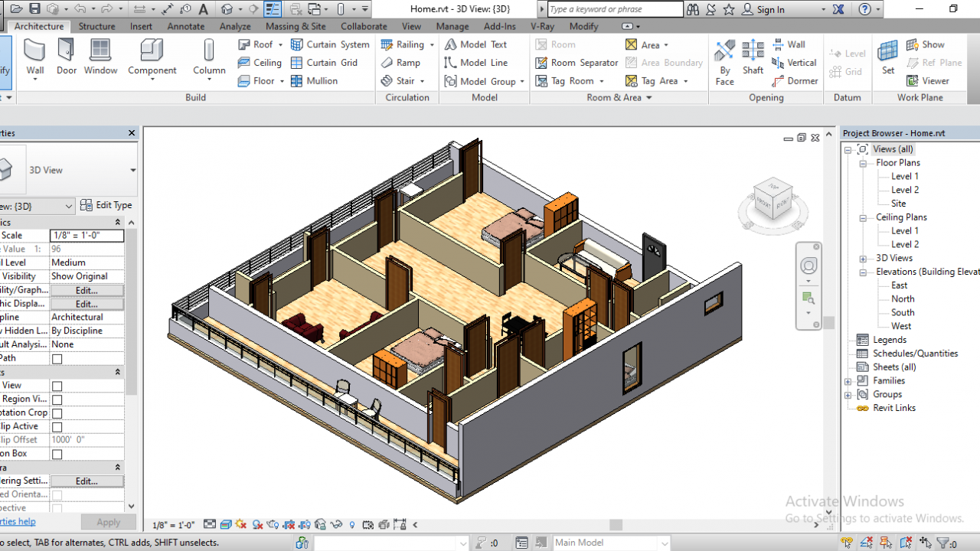Save the project from quick access toolbar
Viewport: 980px width, 551px height.
(x=34, y=9)
